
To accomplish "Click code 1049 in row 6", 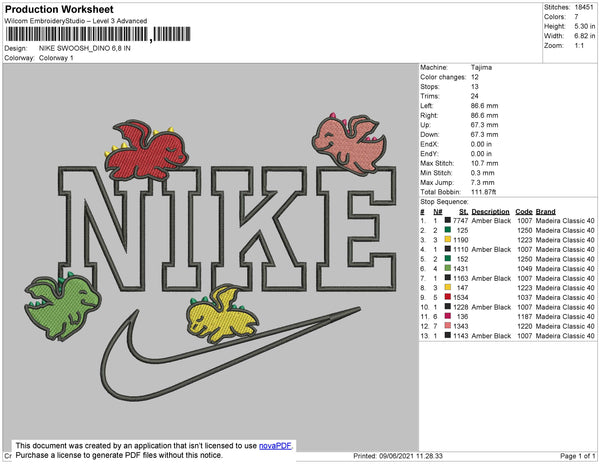I will coord(525,269).
